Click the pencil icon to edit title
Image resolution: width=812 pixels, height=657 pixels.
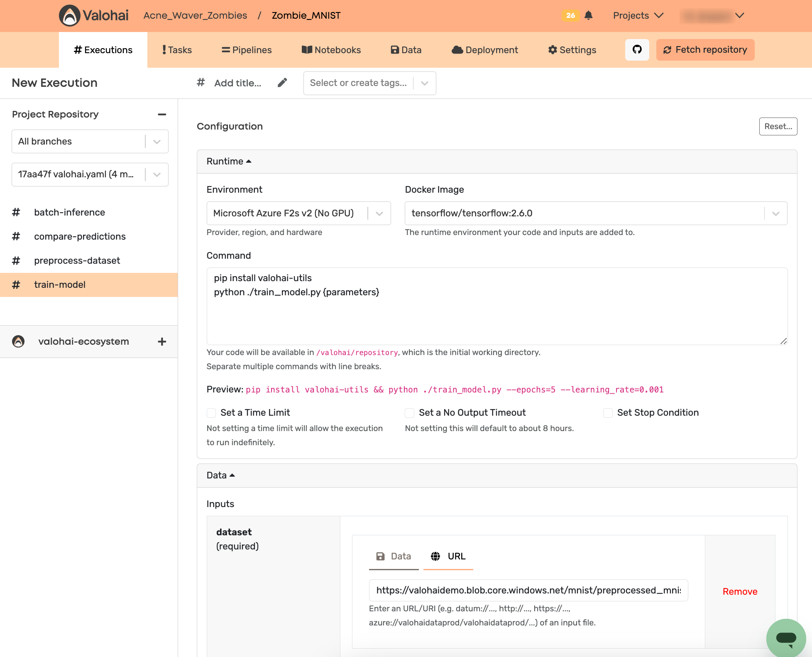[282, 83]
